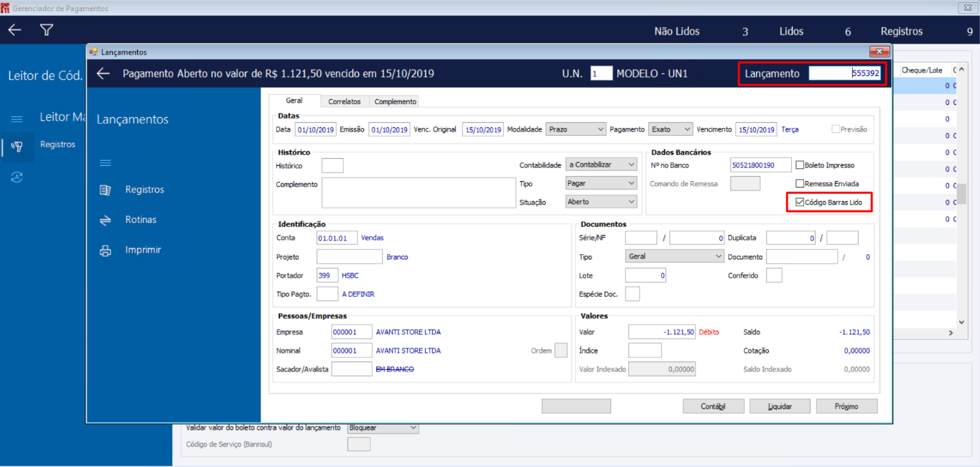Click the Sacador/Avalista field

coord(352,369)
